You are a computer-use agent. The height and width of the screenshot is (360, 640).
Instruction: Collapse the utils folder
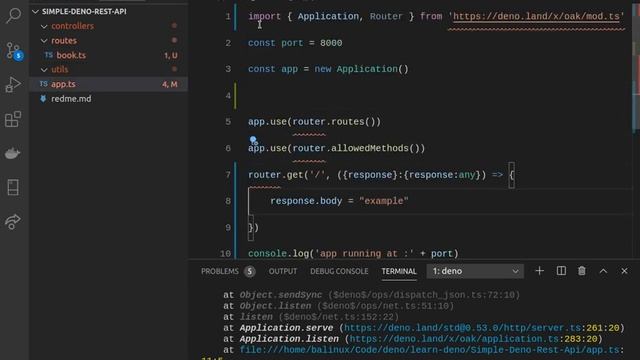[x=44, y=70]
